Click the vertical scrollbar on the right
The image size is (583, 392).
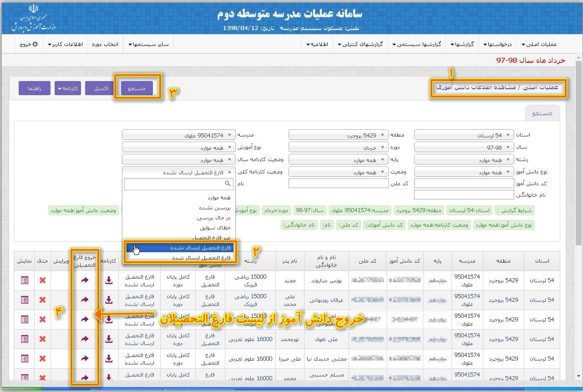tap(578, 182)
